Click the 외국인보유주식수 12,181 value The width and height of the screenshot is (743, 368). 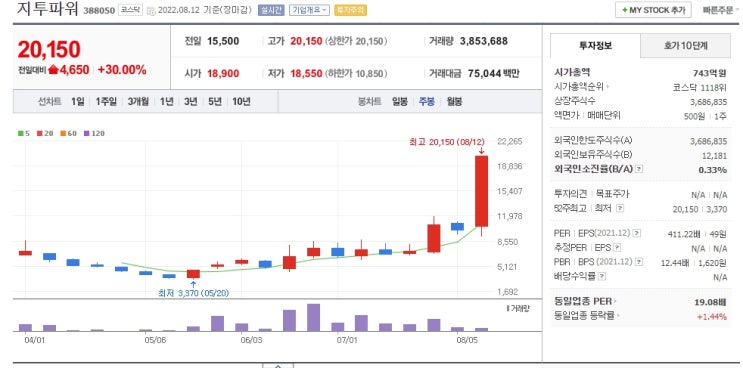point(714,155)
